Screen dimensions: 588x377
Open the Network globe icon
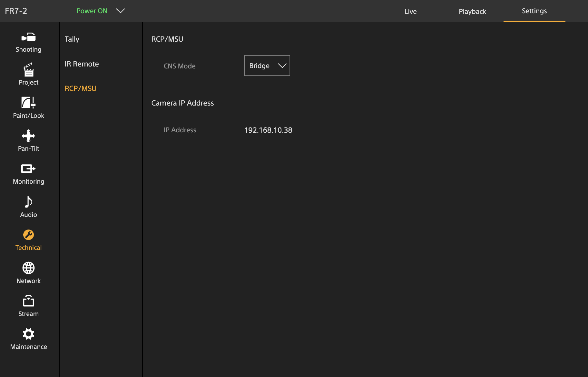click(x=28, y=268)
